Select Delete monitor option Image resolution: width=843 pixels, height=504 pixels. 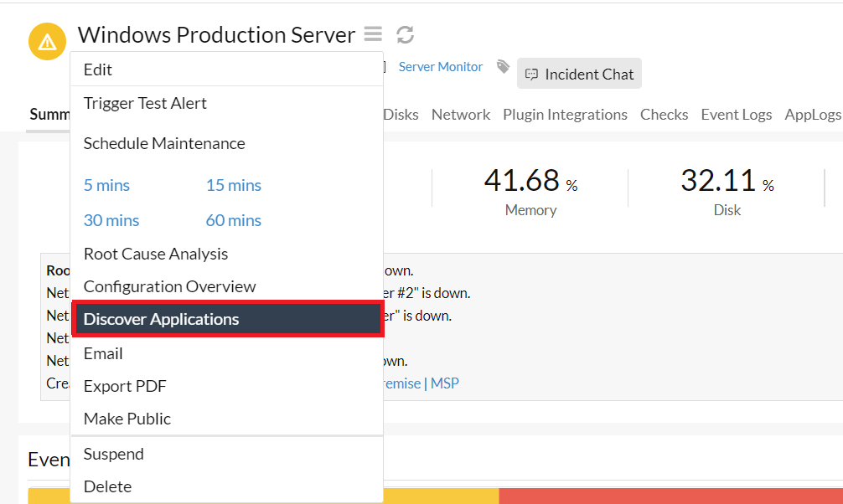tap(107, 486)
